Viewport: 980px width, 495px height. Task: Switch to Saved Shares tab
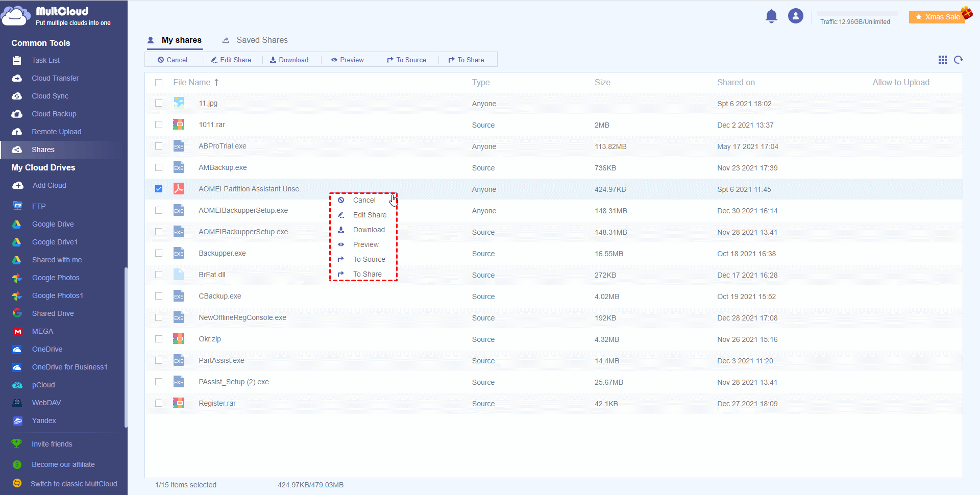pos(255,40)
